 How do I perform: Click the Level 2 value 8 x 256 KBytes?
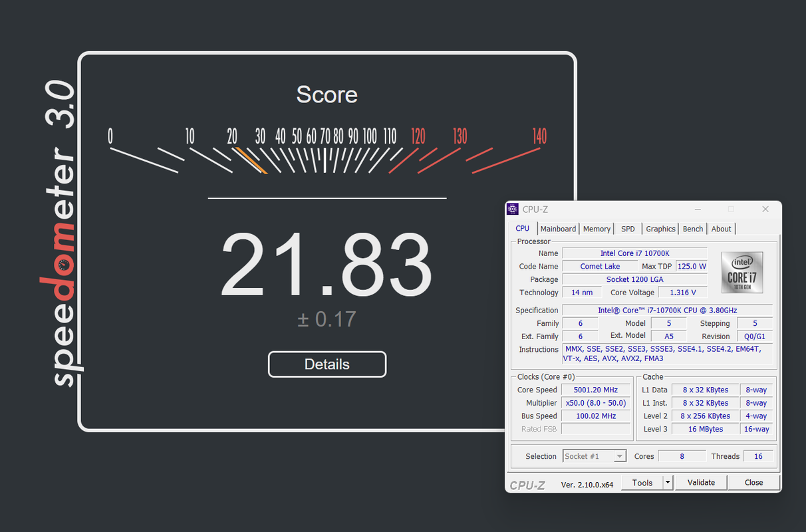tap(705, 416)
